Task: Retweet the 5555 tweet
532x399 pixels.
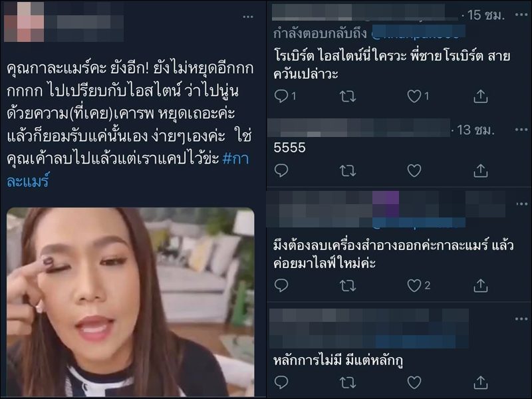Action: point(348,171)
